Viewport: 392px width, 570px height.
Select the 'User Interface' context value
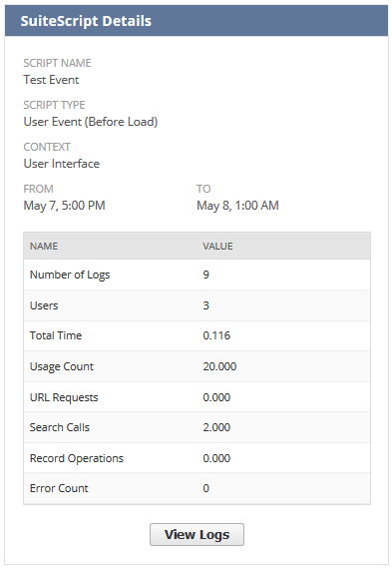point(62,164)
